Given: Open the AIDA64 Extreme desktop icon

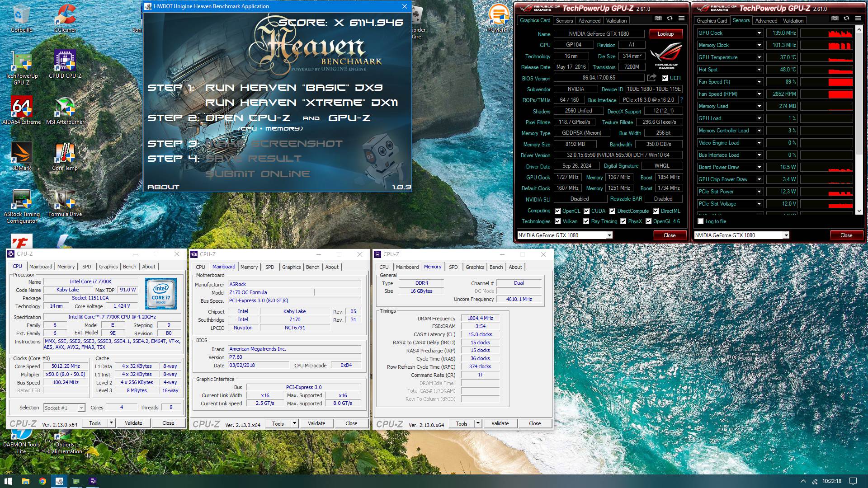Looking at the screenshot, I should point(21,110).
